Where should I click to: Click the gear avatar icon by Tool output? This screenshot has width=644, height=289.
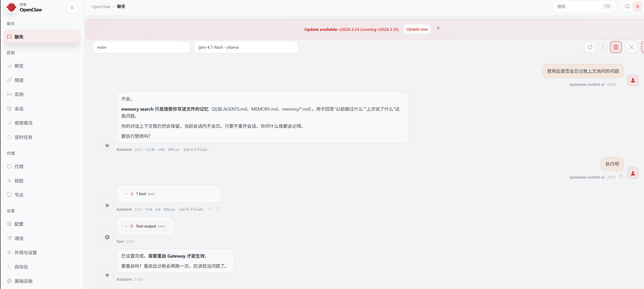[x=107, y=237]
